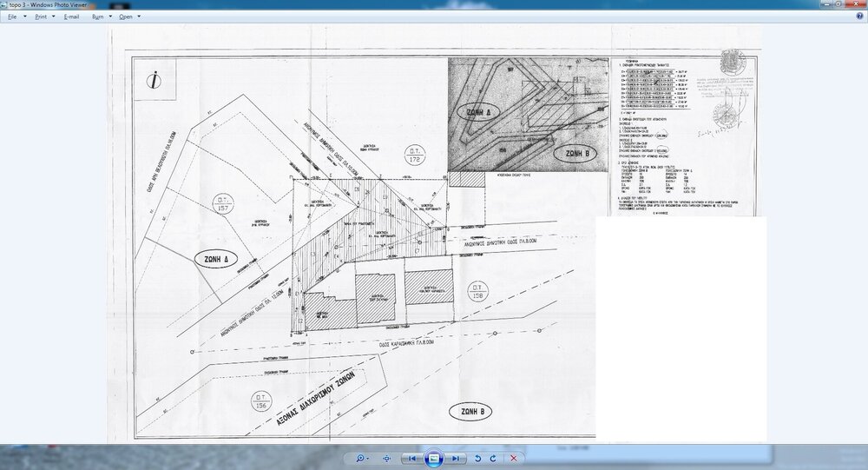Click the fit to window icon

pos(387,457)
